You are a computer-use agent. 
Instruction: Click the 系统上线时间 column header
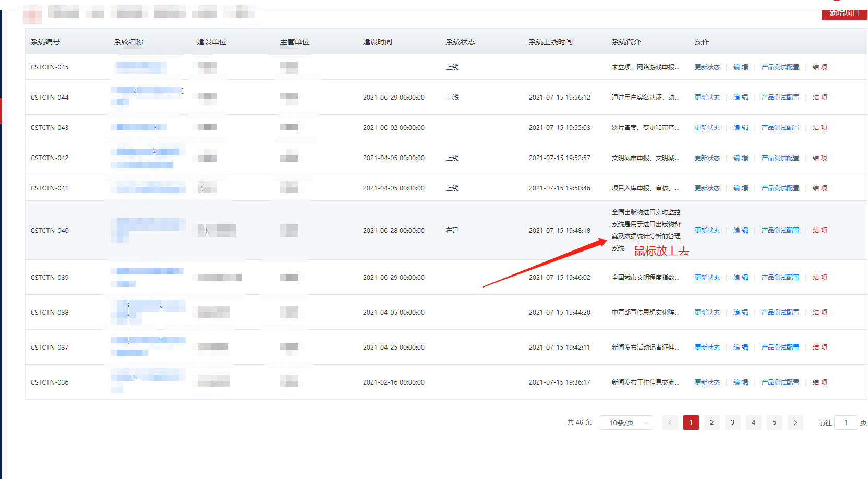(x=550, y=42)
